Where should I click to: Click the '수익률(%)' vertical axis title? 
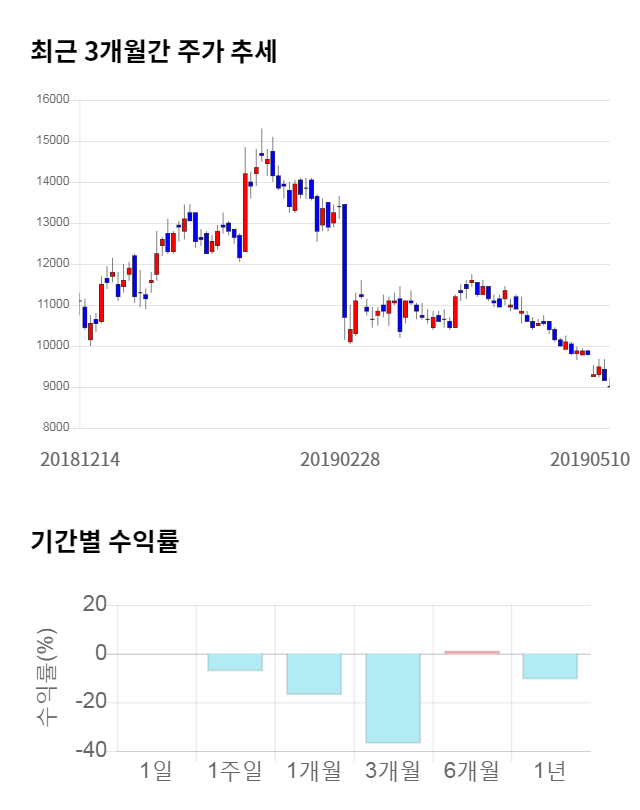coord(47,678)
